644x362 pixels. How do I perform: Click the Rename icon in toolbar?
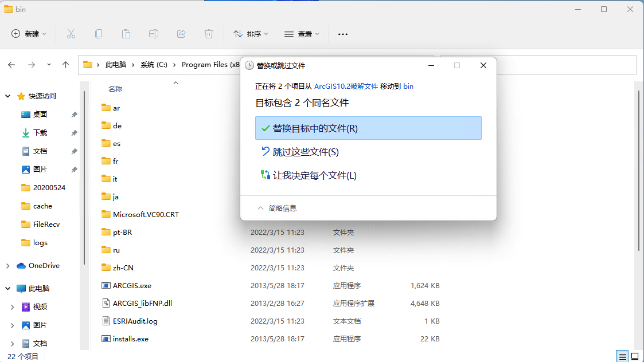154,34
